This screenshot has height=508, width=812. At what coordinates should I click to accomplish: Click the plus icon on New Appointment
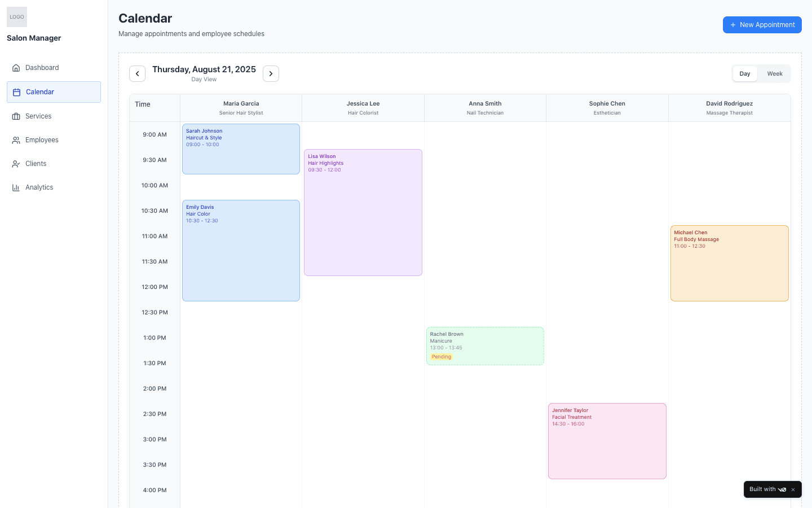tap(733, 25)
